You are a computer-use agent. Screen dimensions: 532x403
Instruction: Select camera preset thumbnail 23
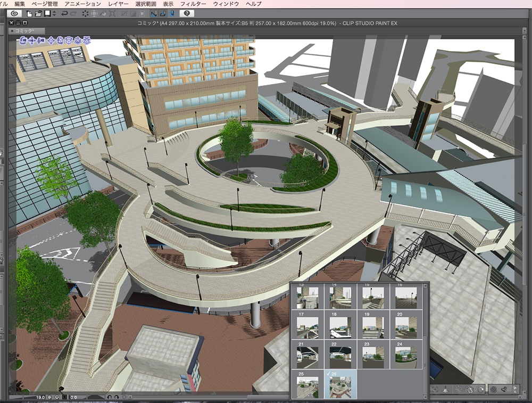[373, 355]
